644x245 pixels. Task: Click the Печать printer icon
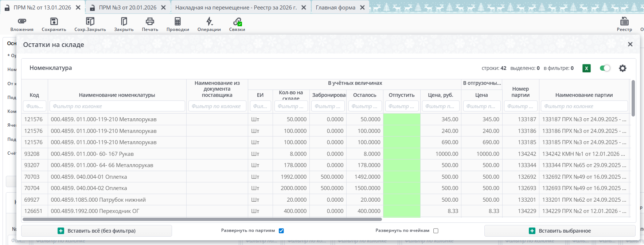[150, 21]
